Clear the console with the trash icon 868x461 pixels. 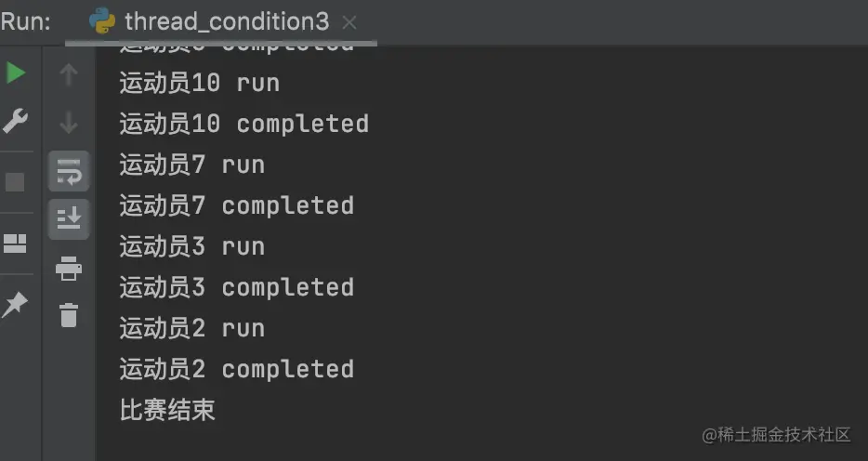[69, 315]
